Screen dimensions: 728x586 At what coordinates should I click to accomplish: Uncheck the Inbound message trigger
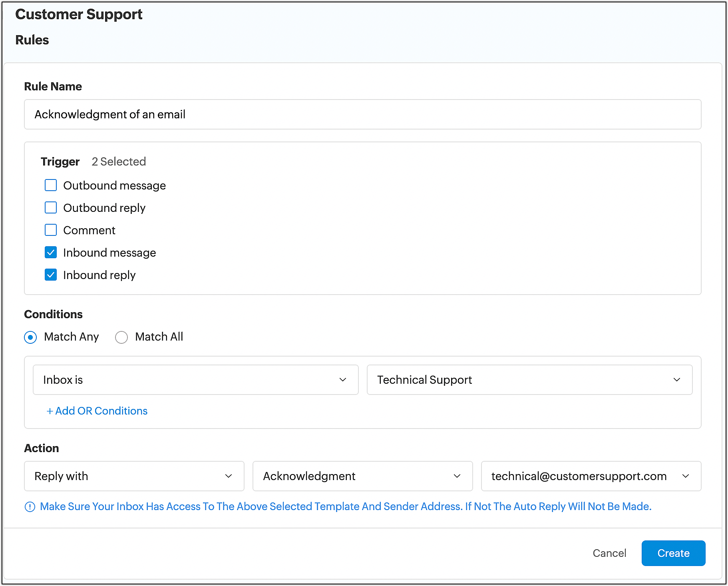pos(50,252)
